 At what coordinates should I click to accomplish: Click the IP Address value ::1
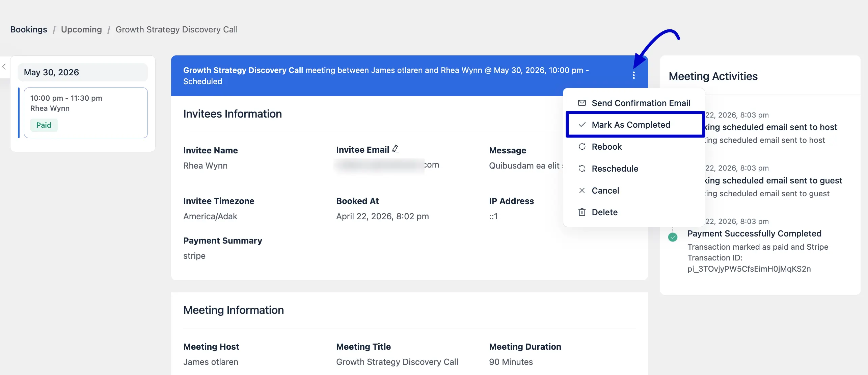493,216
